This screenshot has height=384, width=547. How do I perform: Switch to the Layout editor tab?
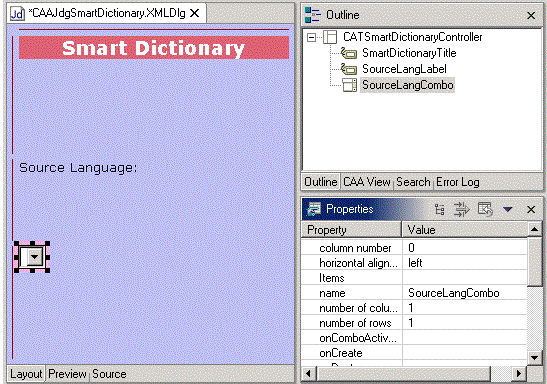pyautogui.click(x=26, y=374)
